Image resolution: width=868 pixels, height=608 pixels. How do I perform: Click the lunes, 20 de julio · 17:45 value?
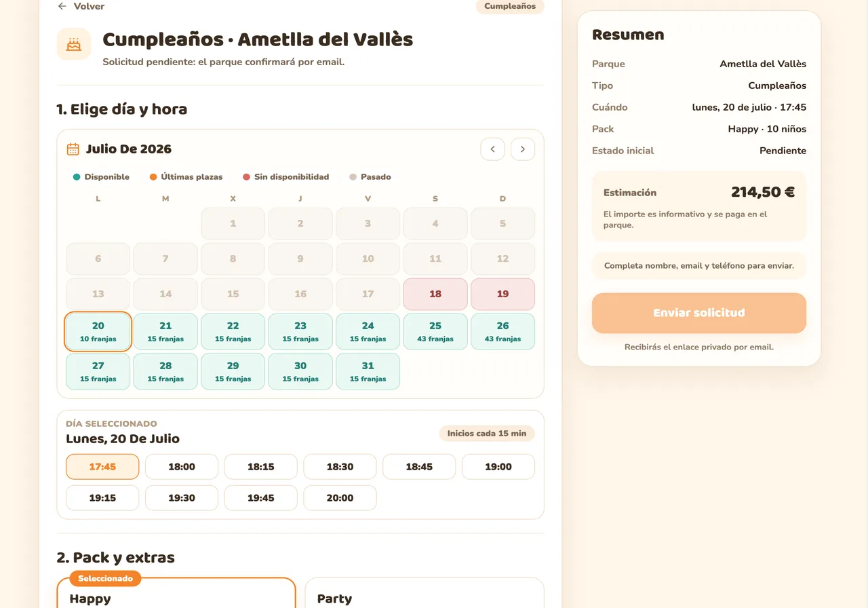pos(749,107)
